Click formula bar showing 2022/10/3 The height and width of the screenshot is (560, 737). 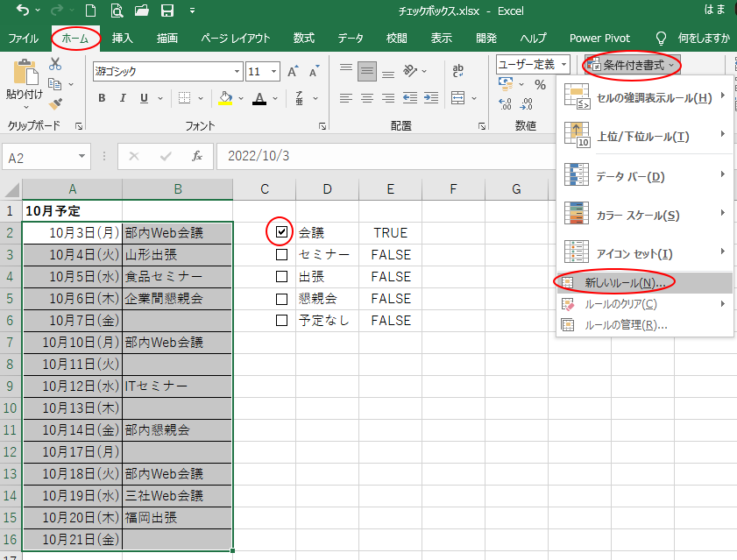click(386, 156)
